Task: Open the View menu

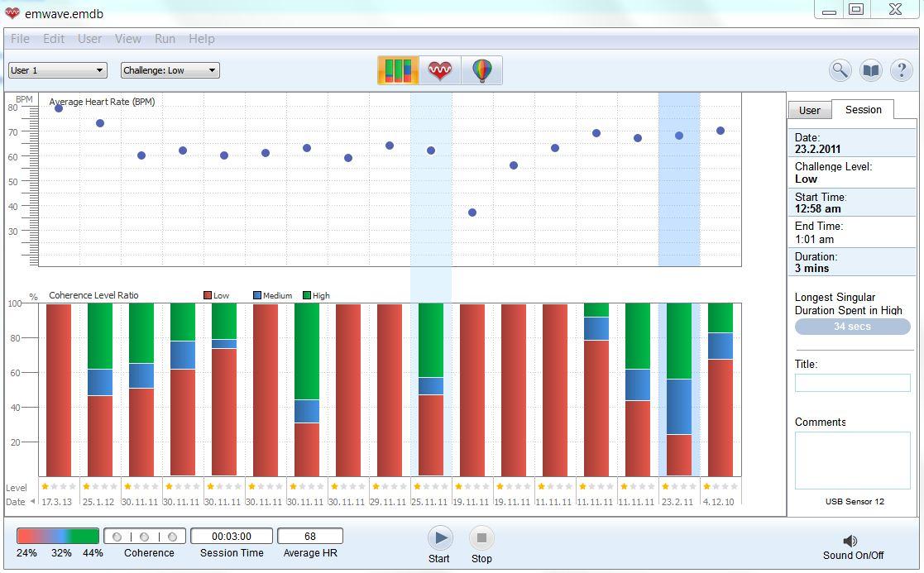Action: click(x=128, y=39)
